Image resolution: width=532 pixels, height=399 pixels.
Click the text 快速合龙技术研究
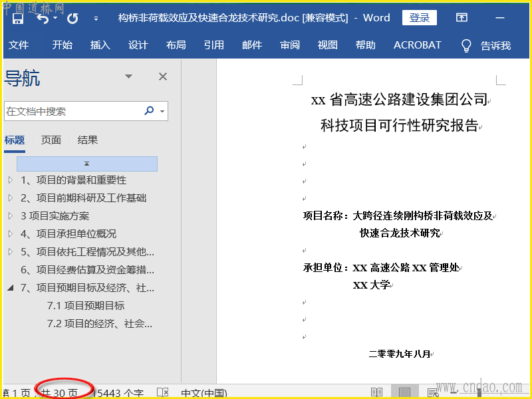[400, 233]
